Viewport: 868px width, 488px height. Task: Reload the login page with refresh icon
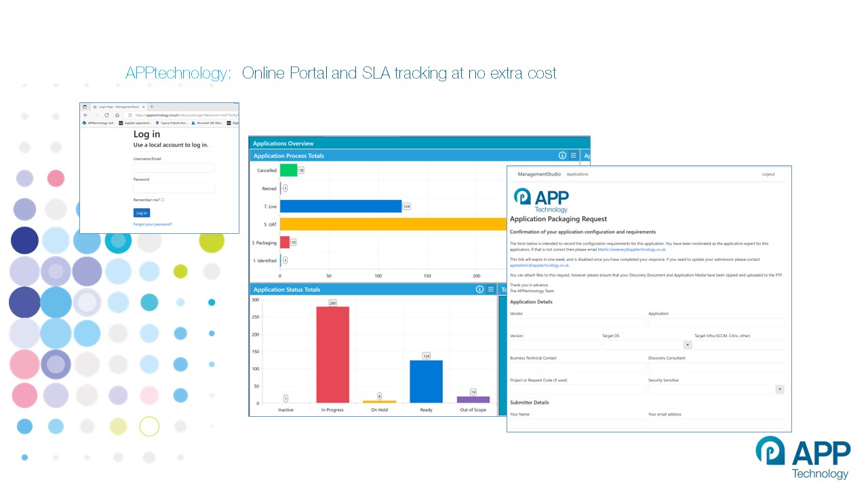106,115
